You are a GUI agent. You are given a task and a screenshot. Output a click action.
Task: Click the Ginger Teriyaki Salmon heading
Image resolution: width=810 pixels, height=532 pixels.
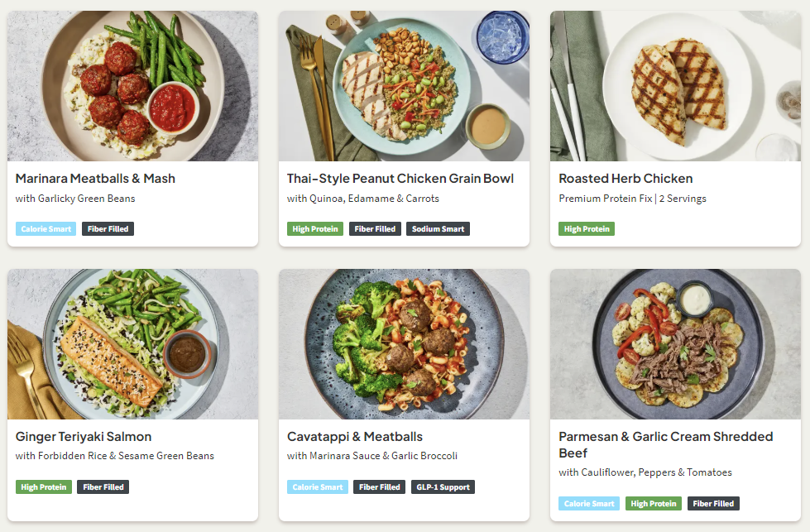(x=84, y=436)
